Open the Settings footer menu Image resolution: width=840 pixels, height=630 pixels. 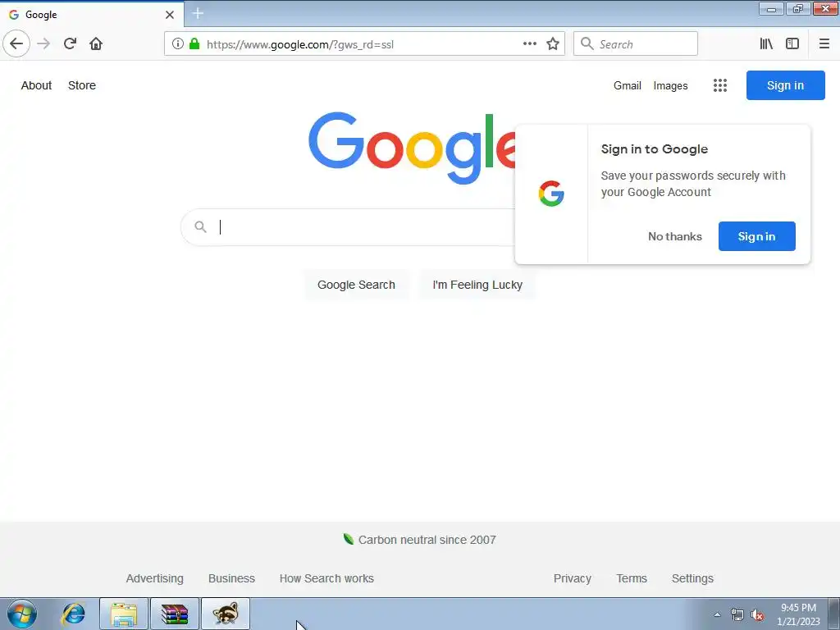point(692,578)
